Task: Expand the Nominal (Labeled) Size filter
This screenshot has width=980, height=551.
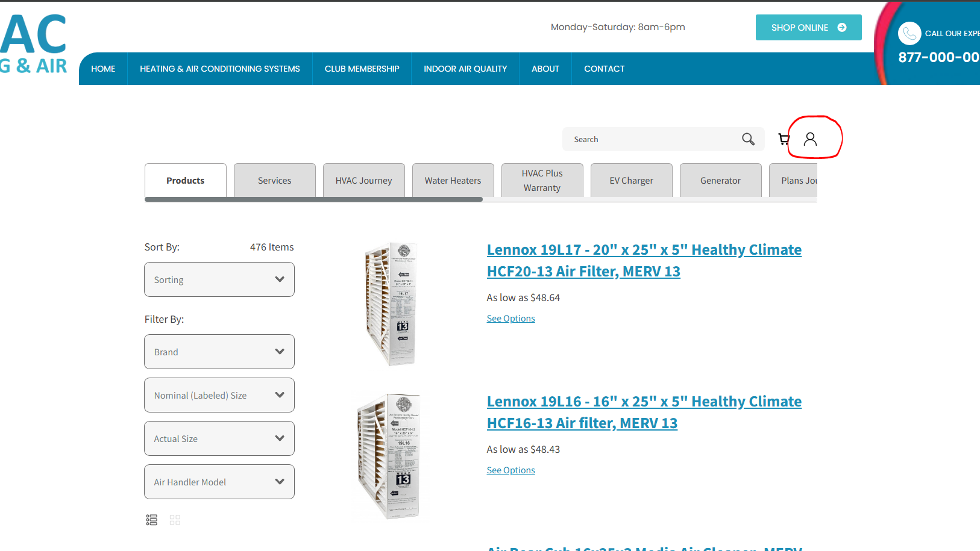Action: pyautogui.click(x=219, y=395)
